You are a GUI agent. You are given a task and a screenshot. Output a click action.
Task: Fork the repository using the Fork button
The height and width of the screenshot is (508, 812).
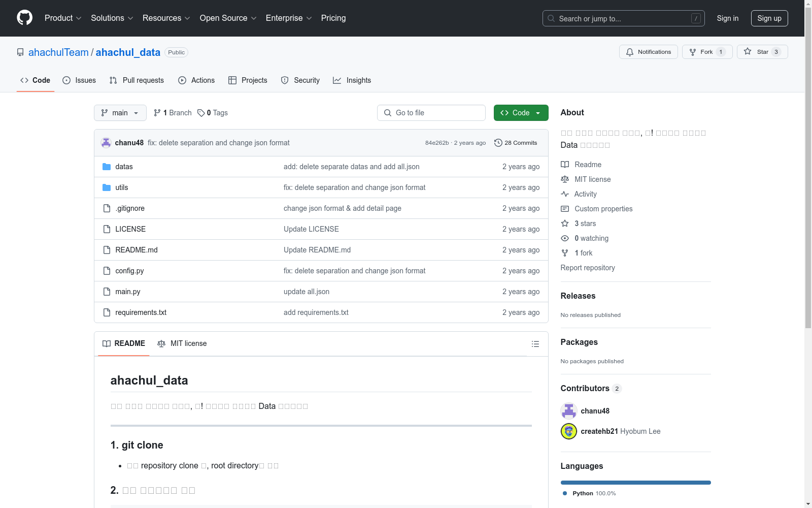[x=707, y=52]
